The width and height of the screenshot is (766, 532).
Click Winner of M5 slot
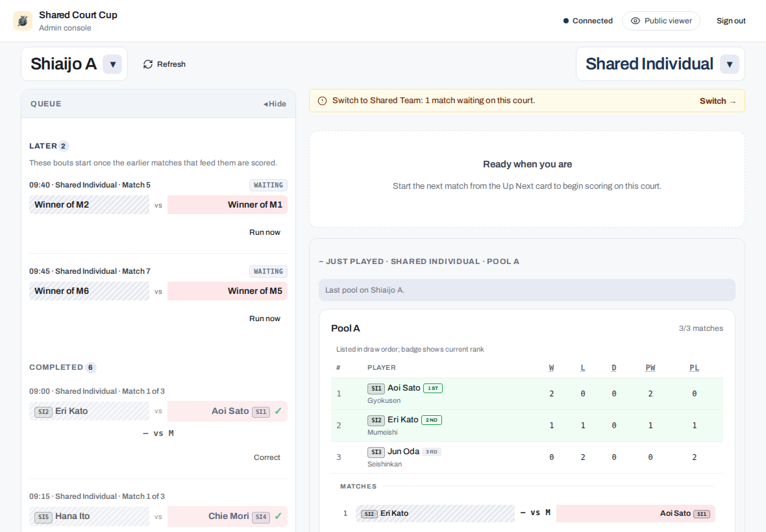(227, 291)
